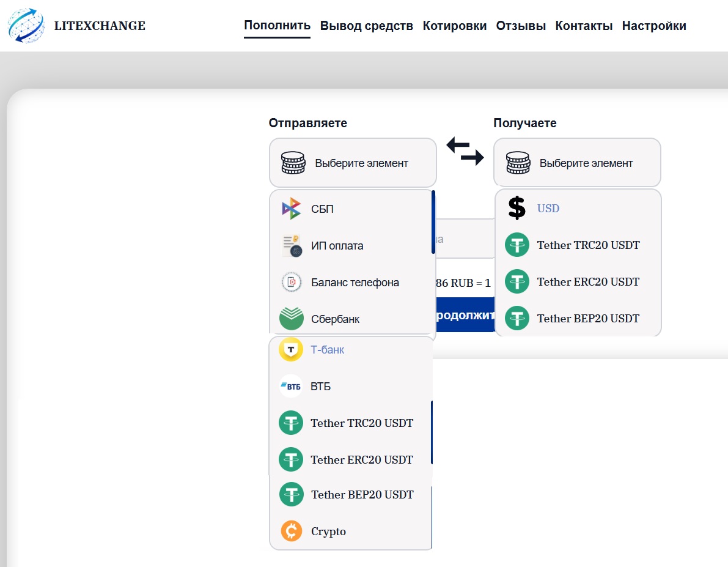Viewport: 728px width, 567px height.
Task: Choose Crypto option text
Action: point(329,531)
